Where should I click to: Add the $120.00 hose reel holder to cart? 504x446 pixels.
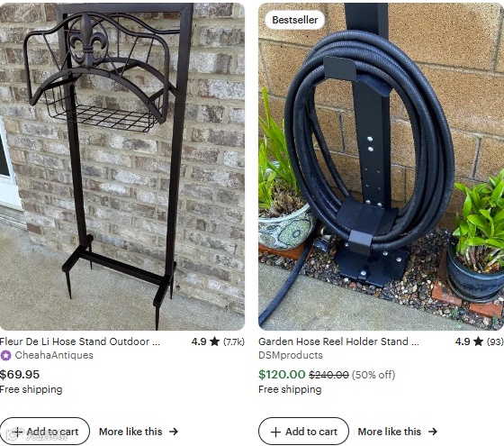pyautogui.click(x=303, y=432)
